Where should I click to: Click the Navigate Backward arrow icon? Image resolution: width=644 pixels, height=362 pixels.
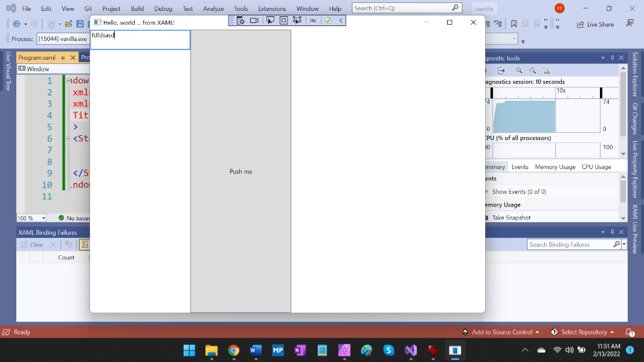click(x=16, y=24)
